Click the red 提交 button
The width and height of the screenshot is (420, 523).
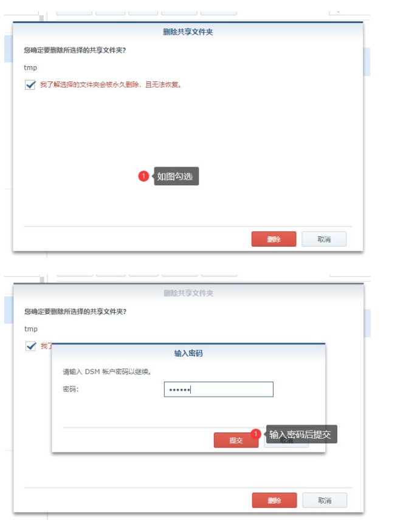point(236,440)
